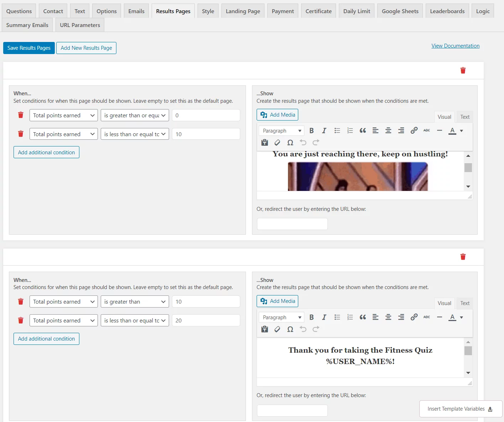Toggle Italic in the second editor
This screenshot has width=504, height=422.
324,317
